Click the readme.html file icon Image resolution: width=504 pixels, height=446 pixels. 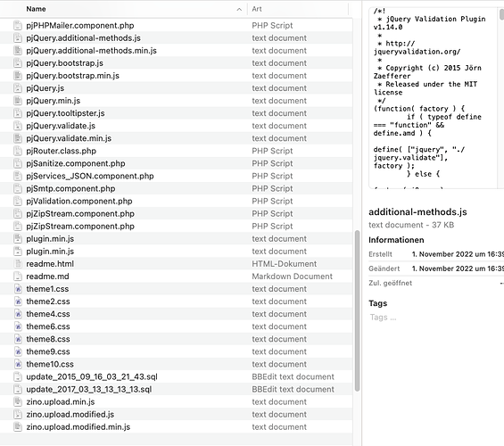tap(18, 264)
